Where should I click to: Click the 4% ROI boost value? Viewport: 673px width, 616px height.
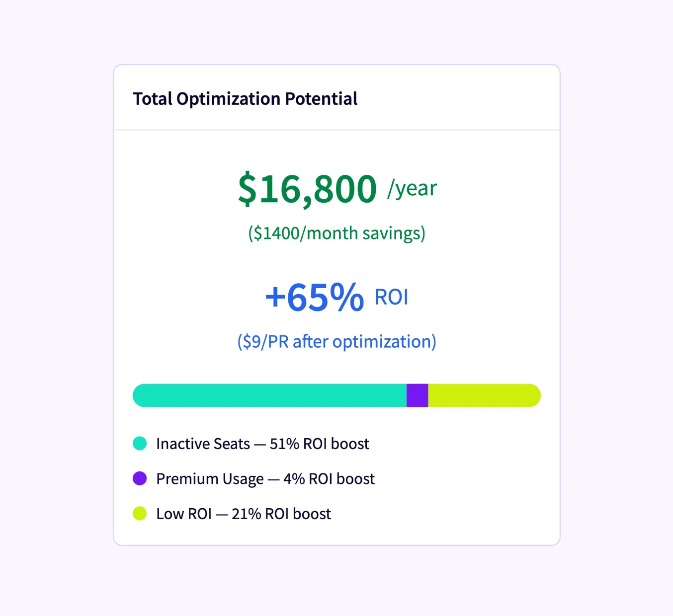click(x=329, y=479)
